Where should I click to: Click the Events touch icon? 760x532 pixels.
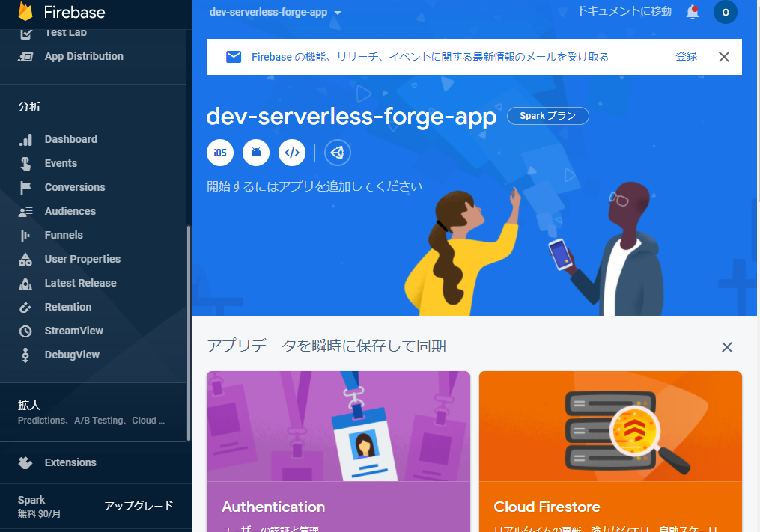(x=25, y=164)
